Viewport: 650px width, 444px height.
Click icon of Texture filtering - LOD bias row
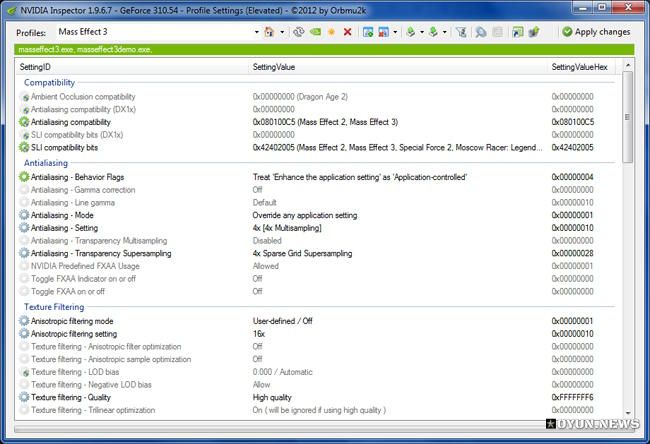24,372
